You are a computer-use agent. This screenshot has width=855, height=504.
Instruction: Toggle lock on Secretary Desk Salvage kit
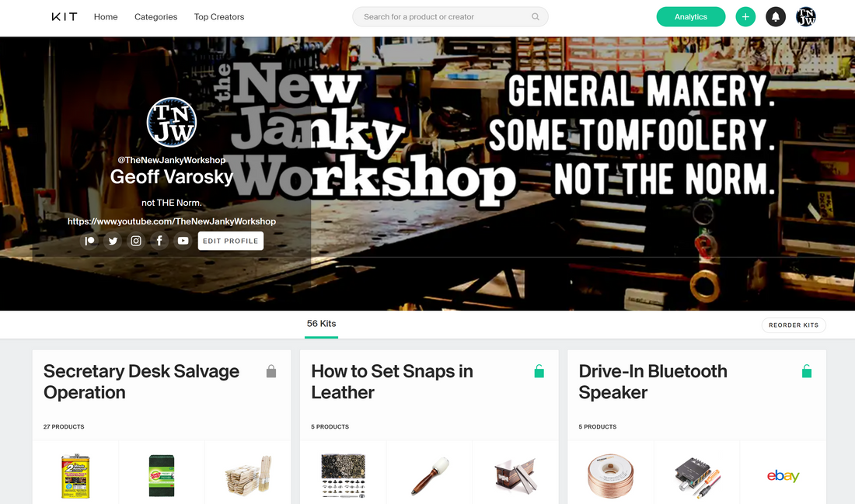(x=271, y=372)
